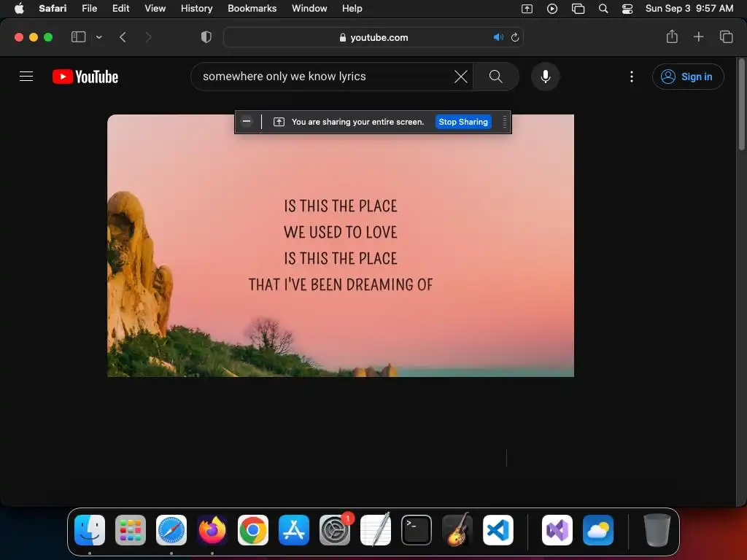Open the Edit menu
The height and width of the screenshot is (560, 747).
coord(120,8)
